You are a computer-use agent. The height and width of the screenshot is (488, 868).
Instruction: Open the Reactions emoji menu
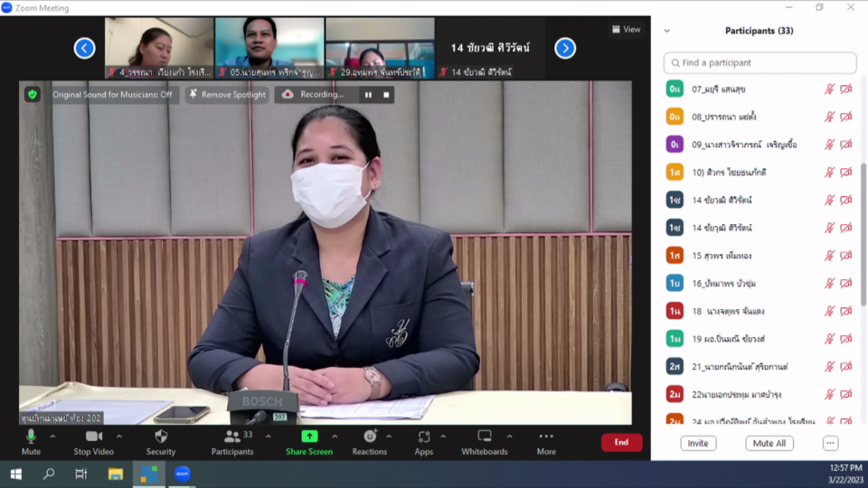pos(370,442)
